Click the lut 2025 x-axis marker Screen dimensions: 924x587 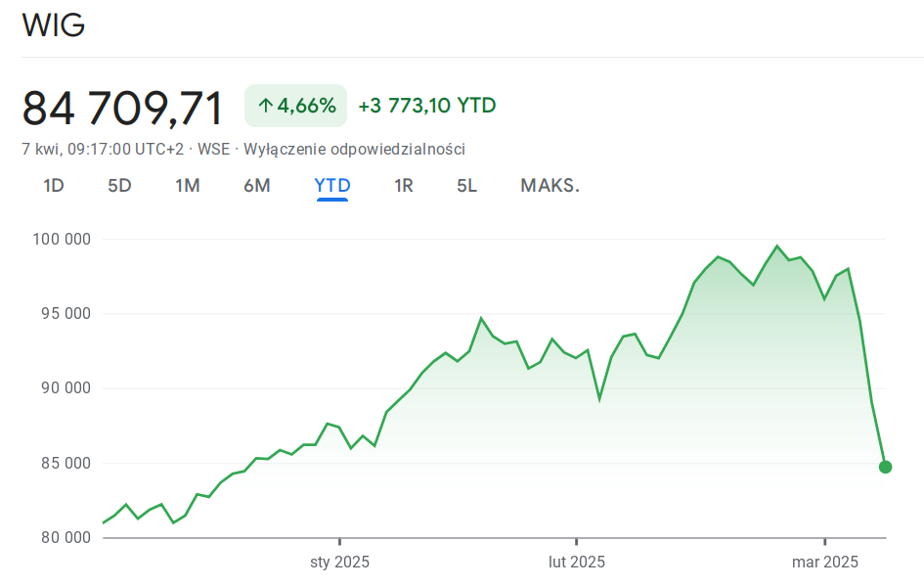click(x=576, y=562)
